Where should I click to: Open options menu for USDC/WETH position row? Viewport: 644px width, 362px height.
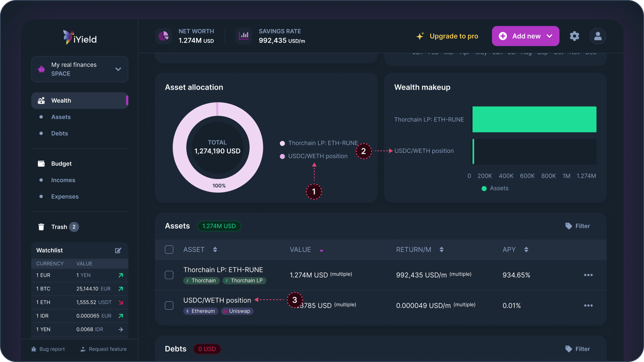(588, 306)
